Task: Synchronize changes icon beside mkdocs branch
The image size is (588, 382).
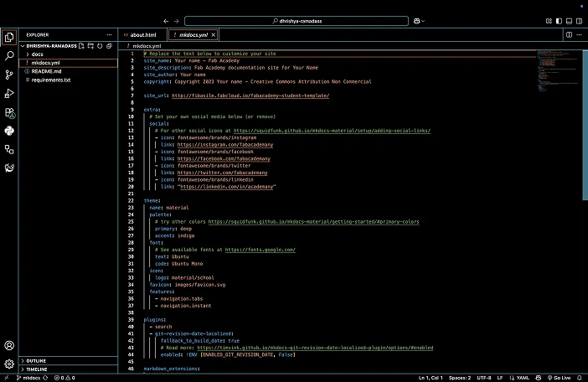Action: (45, 378)
